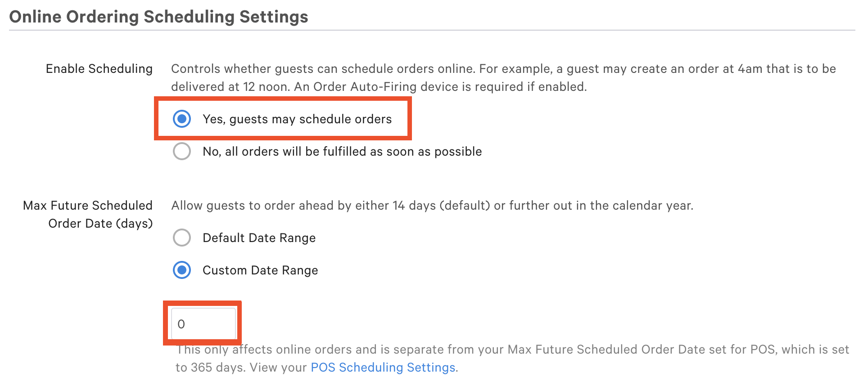Click the 'Max Future Scheduled Order Date' label
868x386 pixels.
tap(87, 214)
